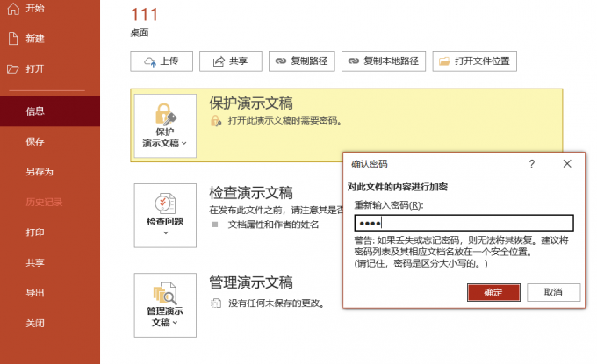Image resolution: width=597 pixels, height=364 pixels.
Task: Click the 重新输入密码 input field
Action: (464, 224)
